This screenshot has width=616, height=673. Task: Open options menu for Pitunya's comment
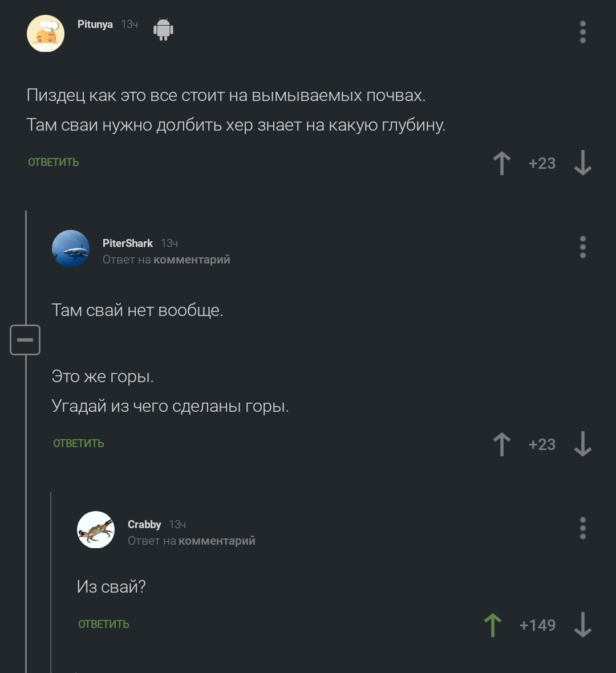pos(582,32)
